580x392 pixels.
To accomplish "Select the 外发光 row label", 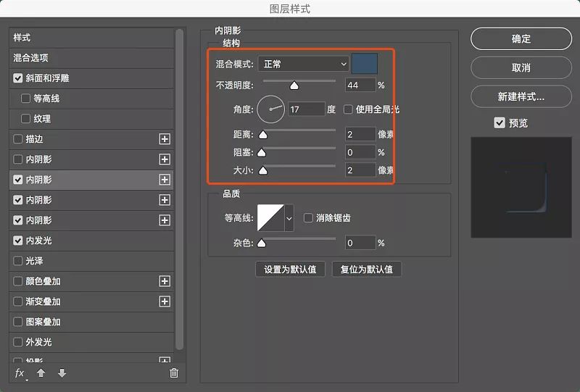I will (38, 342).
